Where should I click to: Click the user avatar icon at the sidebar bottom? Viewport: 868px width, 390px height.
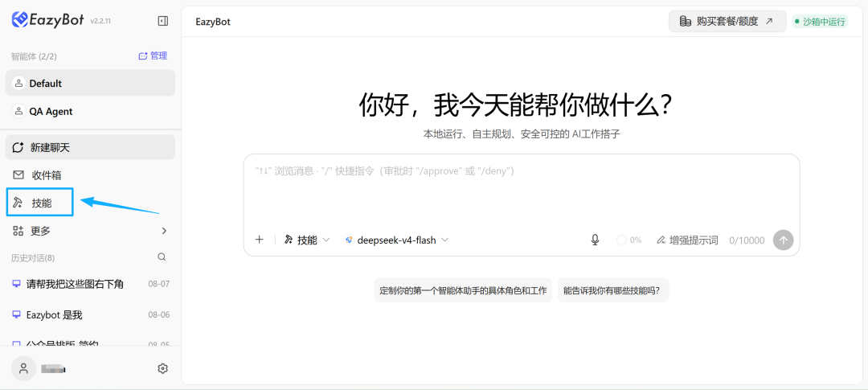[x=23, y=368]
